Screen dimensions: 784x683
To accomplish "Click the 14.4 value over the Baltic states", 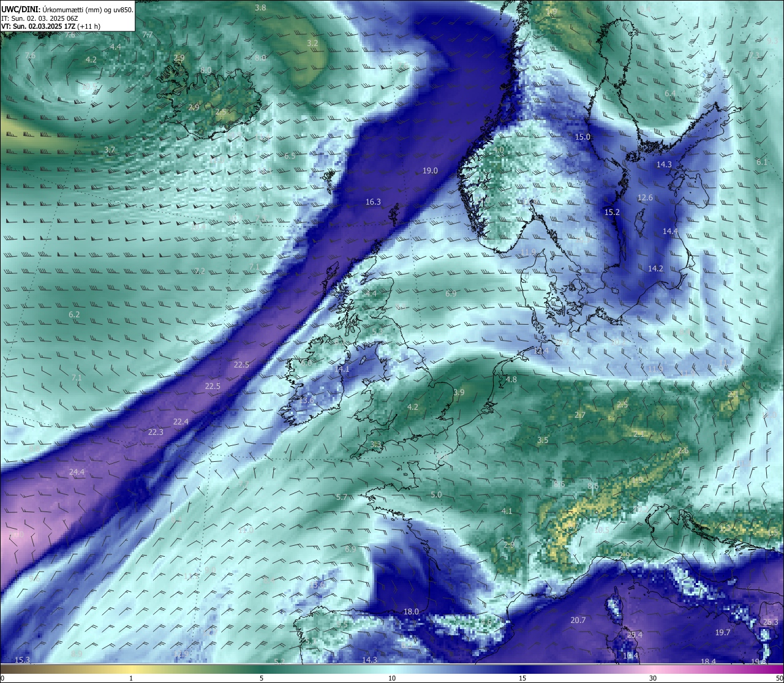I will (671, 232).
